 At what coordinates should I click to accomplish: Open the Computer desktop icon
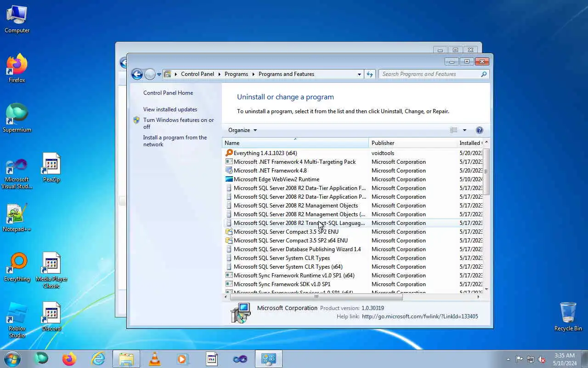(x=17, y=19)
